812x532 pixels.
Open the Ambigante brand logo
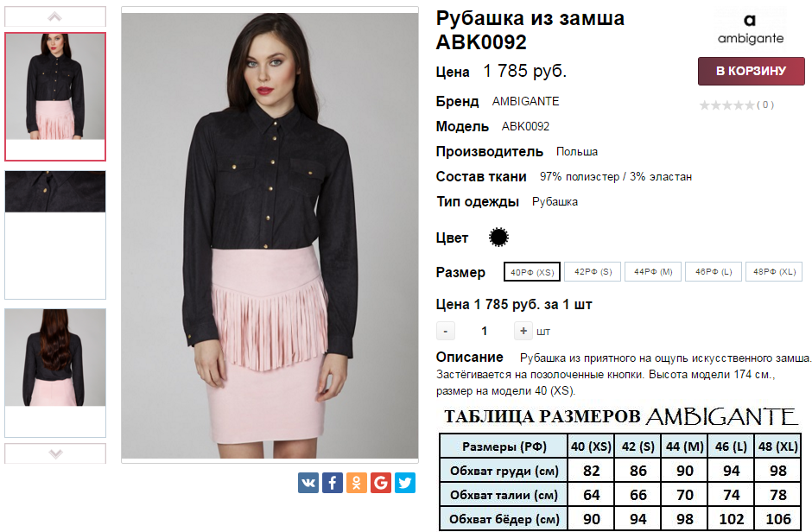[750, 29]
